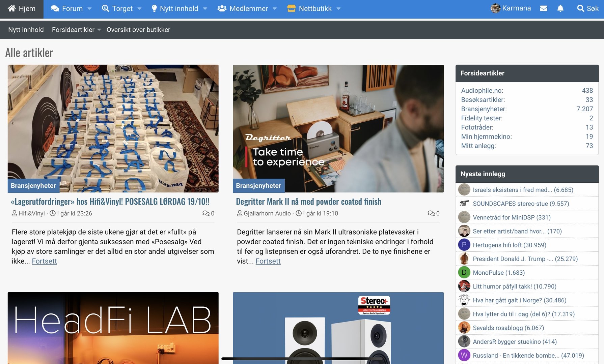Open Degritter Mark II article title

point(308,202)
